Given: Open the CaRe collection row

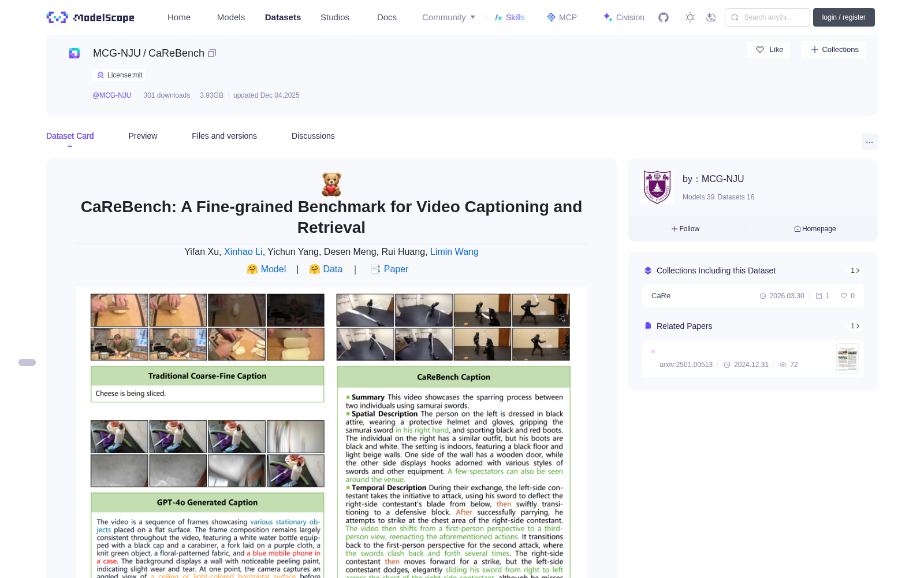Looking at the screenshot, I should (x=753, y=296).
